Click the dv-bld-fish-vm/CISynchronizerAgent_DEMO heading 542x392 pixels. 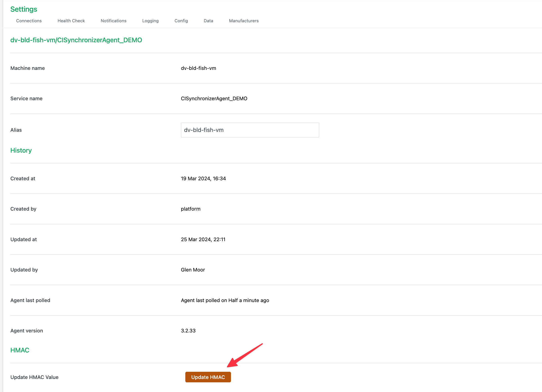(x=76, y=40)
